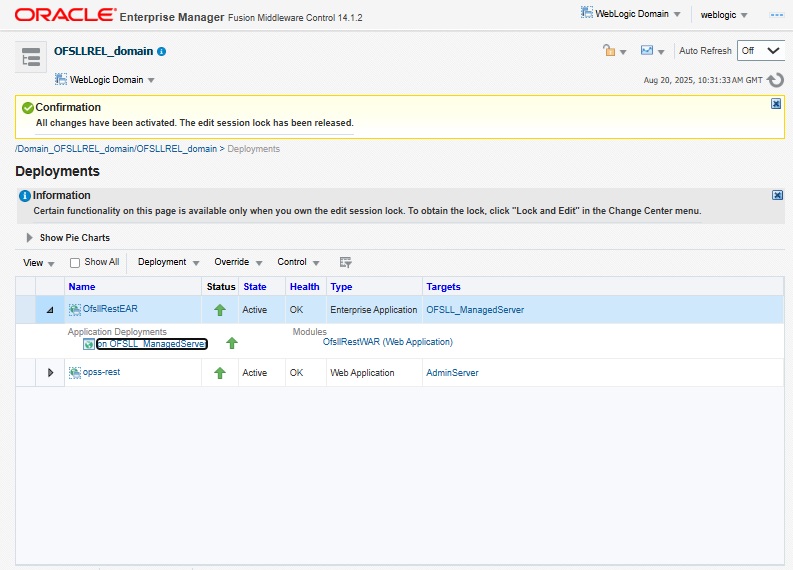Viewport: 793px width, 570px height.
Task: Click the refresh page icon near the timestamp
Action: click(x=775, y=80)
